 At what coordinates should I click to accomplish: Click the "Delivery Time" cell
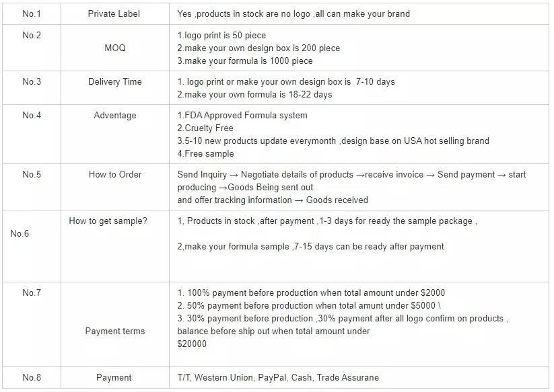click(x=114, y=82)
